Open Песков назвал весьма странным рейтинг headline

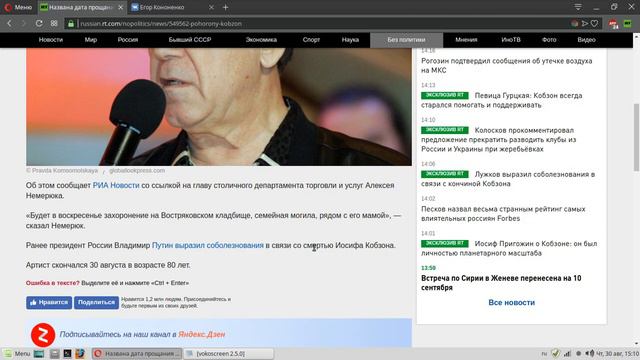click(x=503, y=213)
